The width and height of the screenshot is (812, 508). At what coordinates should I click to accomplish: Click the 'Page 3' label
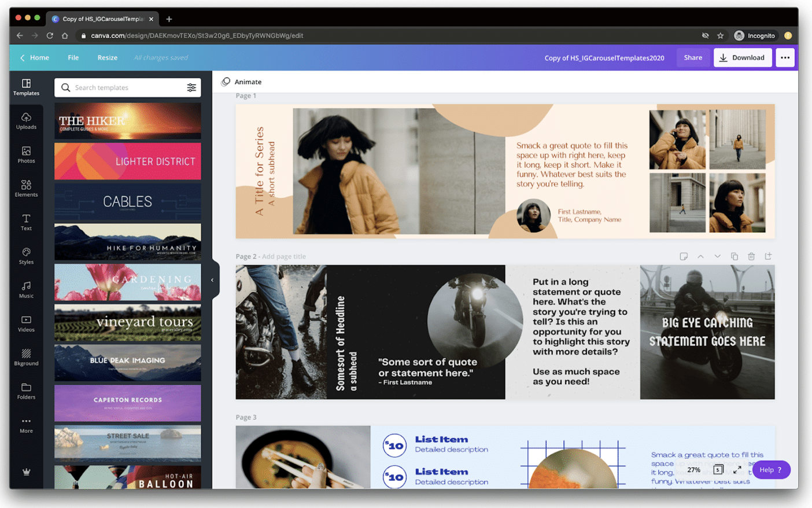(246, 417)
